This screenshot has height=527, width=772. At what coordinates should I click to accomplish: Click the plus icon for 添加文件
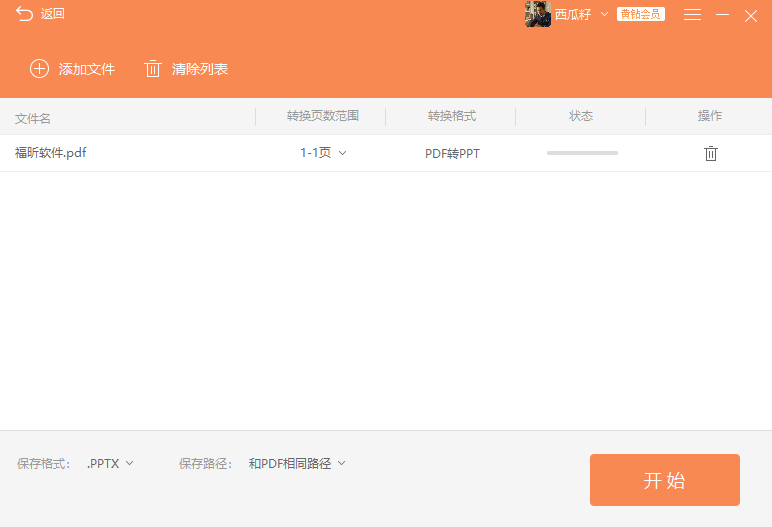[39, 69]
